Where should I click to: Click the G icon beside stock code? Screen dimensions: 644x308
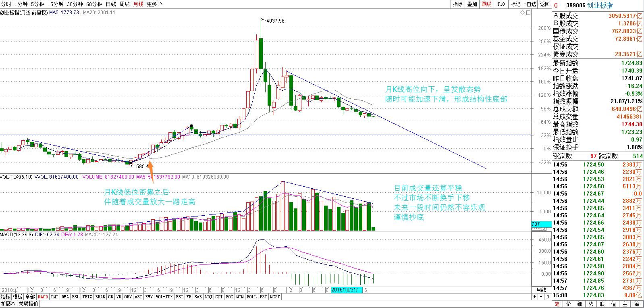coord(556,6)
